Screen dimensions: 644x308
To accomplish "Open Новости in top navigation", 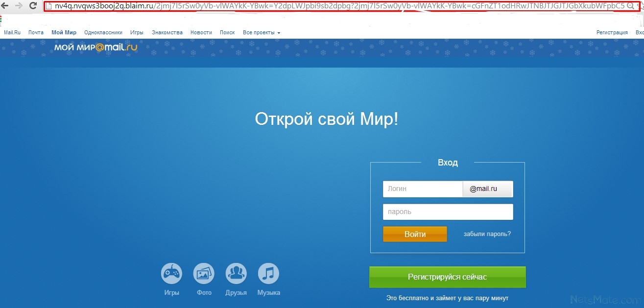I will 201,32.
